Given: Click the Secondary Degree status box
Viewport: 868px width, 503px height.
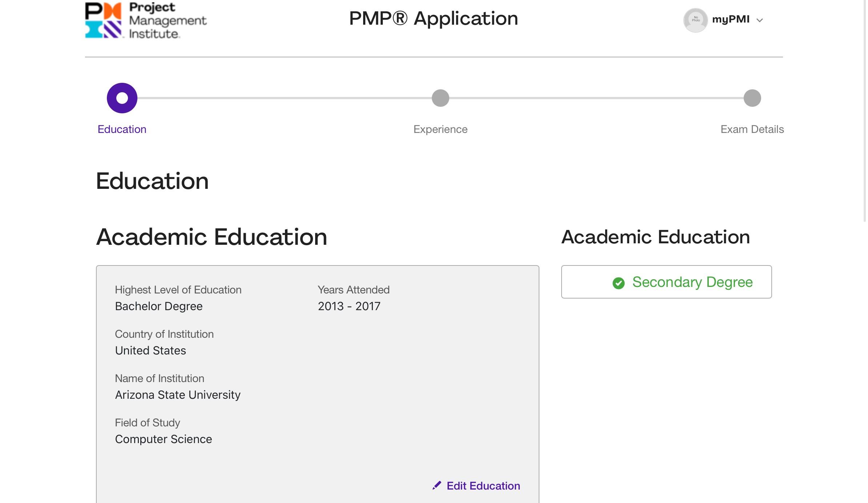Looking at the screenshot, I should click(x=666, y=282).
